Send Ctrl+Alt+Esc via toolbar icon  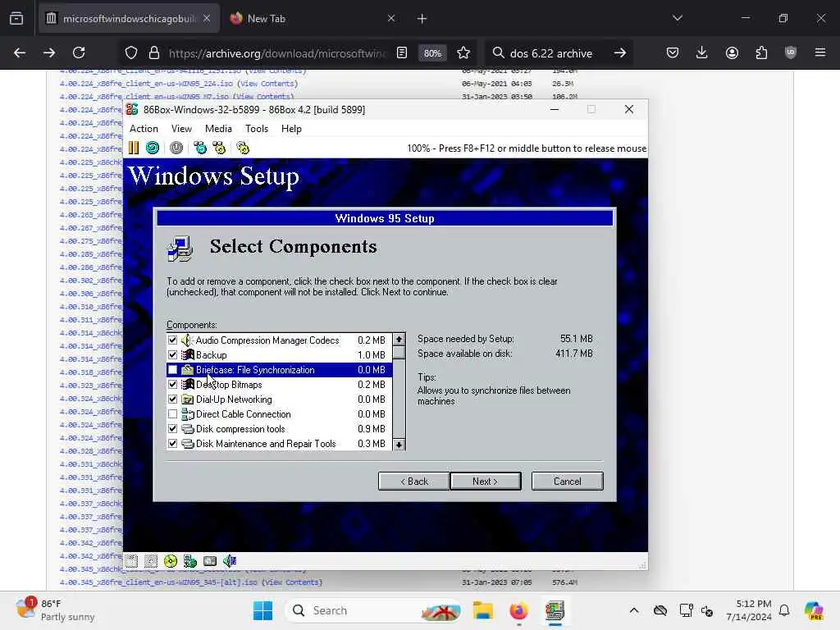tap(219, 148)
